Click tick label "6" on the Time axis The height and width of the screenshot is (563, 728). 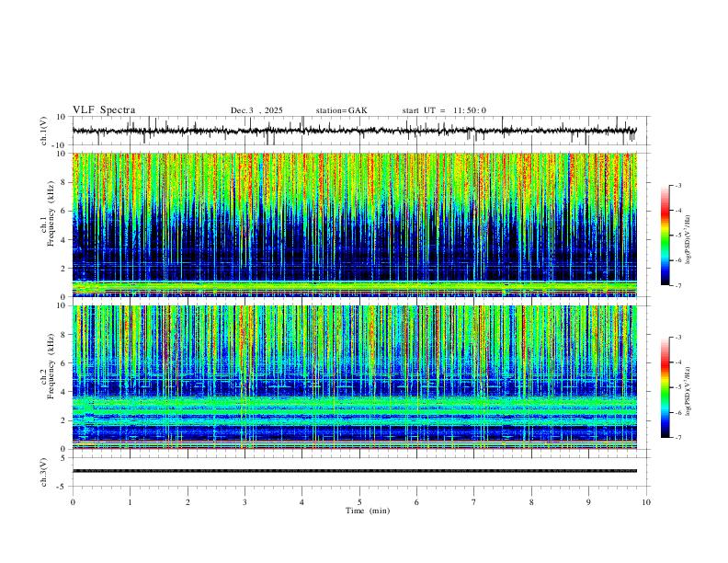[x=417, y=502]
